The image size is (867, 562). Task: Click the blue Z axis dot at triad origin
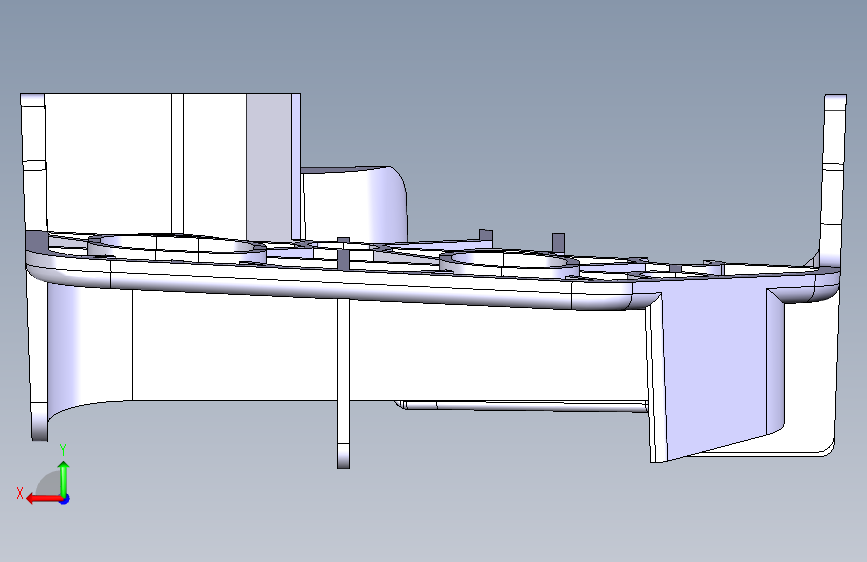click(x=65, y=499)
